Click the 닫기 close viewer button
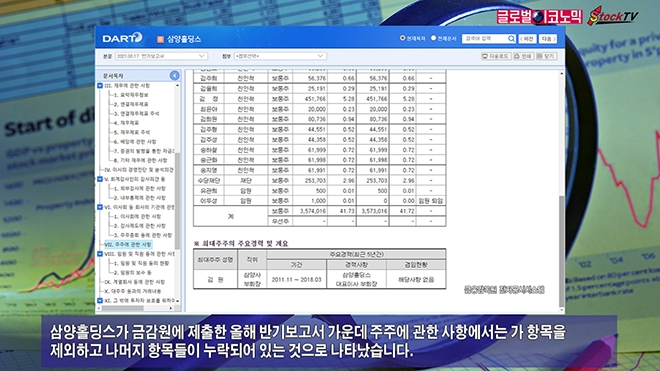This screenshot has width=660, height=371. pyautogui.click(x=546, y=56)
